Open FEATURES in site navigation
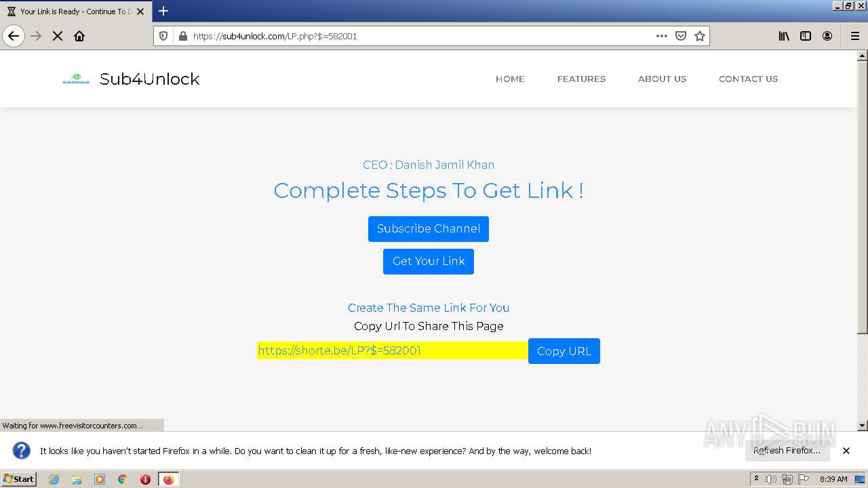The height and width of the screenshot is (488, 868). pyautogui.click(x=581, y=79)
